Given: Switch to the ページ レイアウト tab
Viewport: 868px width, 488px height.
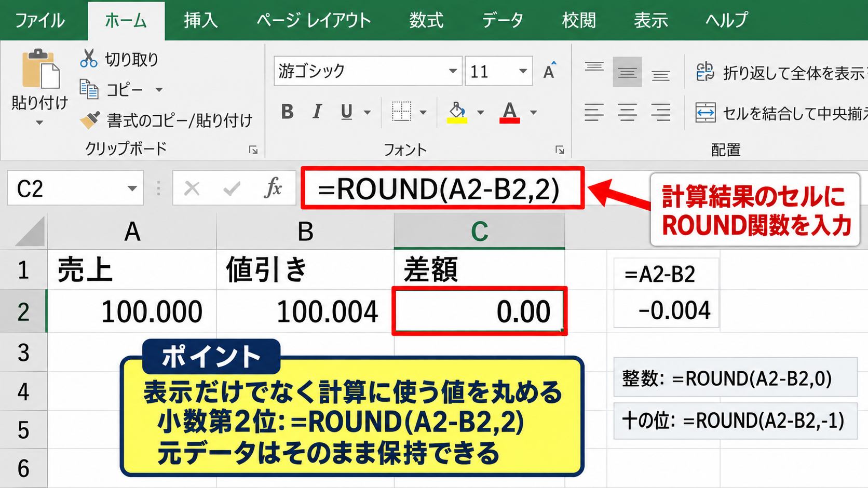Looking at the screenshot, I should pyautogui.click(x=314, y=20).
